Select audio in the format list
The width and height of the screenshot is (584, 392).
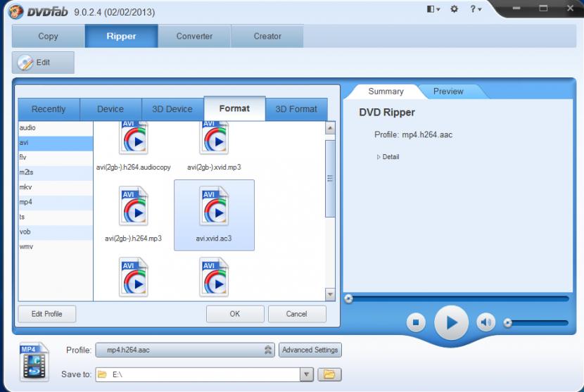pyautogui.click(x=56, y=128)
